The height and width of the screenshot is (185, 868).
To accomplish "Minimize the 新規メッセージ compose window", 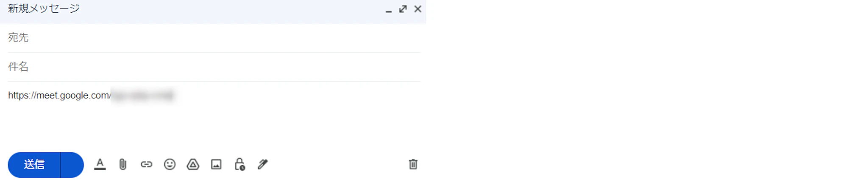I will point(389,9).
